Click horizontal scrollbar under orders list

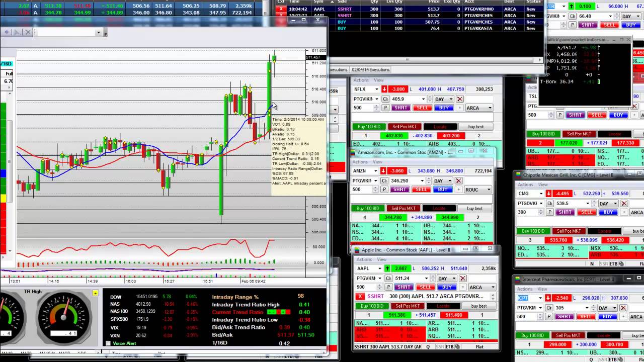click(x=408, y=60)
